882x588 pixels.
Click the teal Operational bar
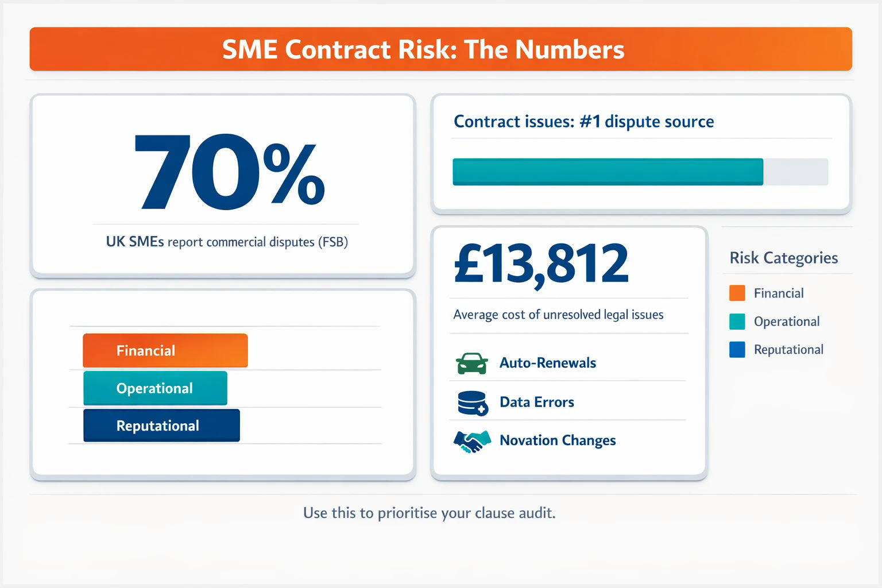155,388
